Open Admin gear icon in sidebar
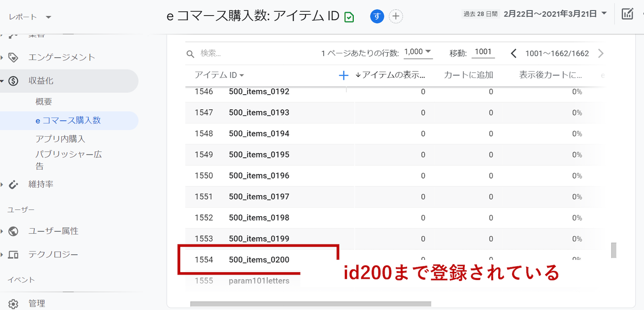 click(13, 304)
